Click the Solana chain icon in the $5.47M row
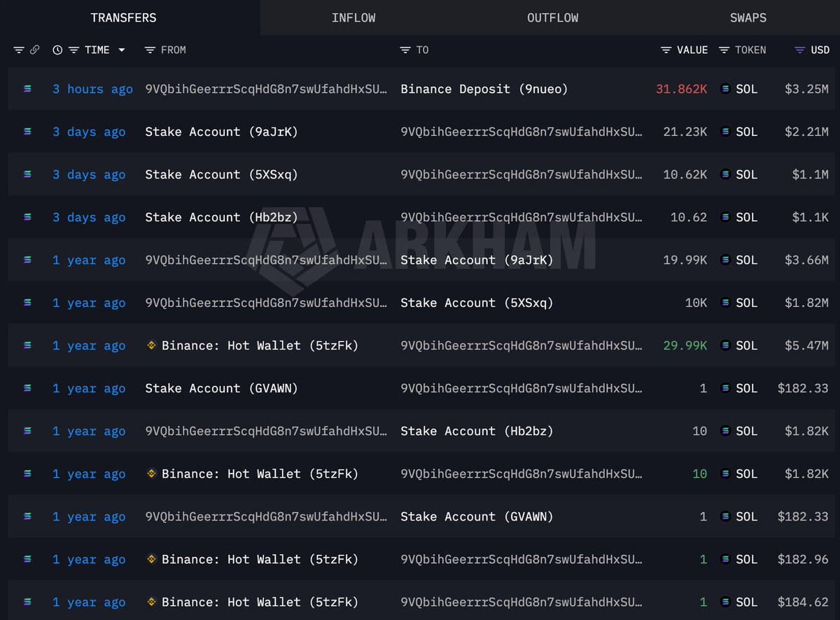 pos(27,345)
